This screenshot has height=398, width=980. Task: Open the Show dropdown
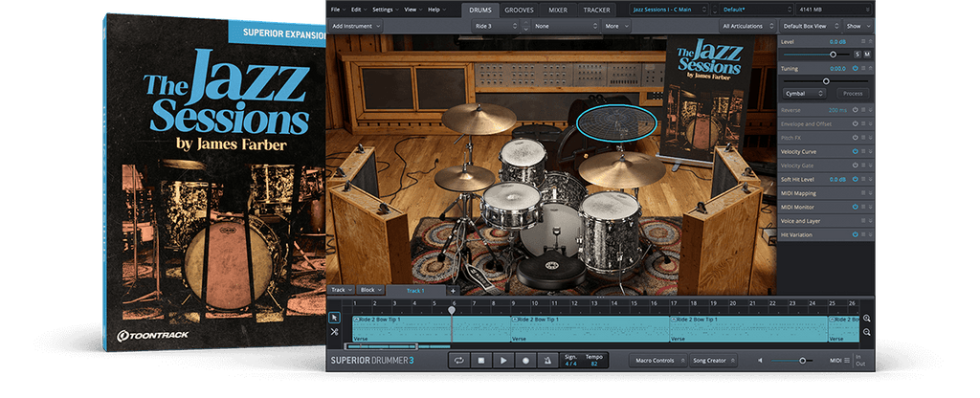click(857, 26)
